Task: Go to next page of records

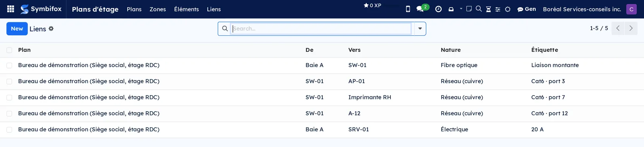Action: (631, 28)
